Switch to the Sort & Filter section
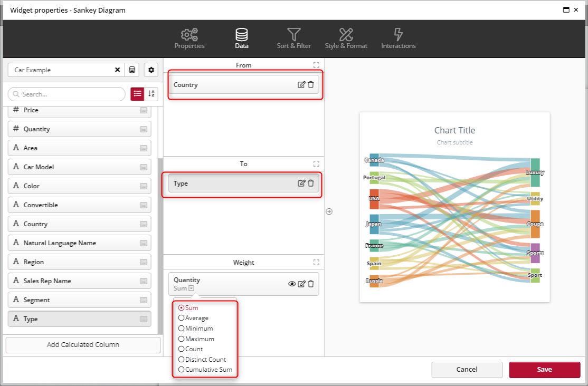This screenshot has height=386, width=588. (293, 38)
